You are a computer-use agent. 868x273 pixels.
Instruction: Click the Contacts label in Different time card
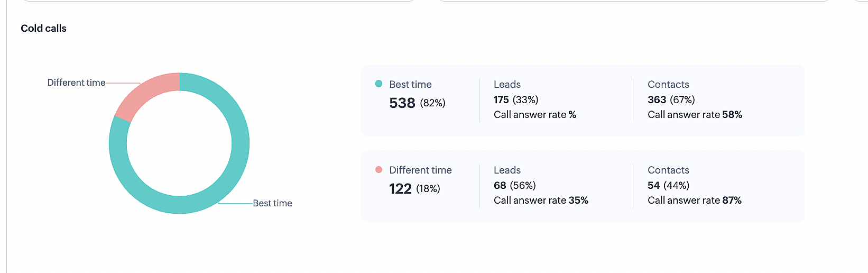pos(668,170)
